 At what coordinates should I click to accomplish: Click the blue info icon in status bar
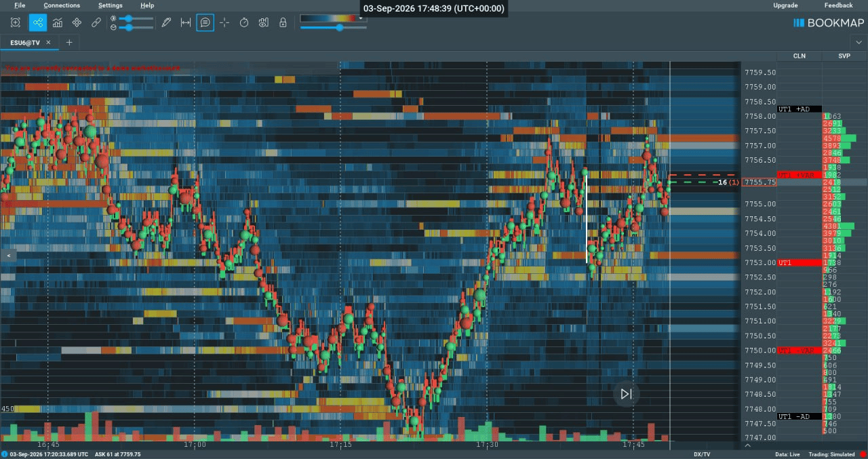[x=5, y=454]
